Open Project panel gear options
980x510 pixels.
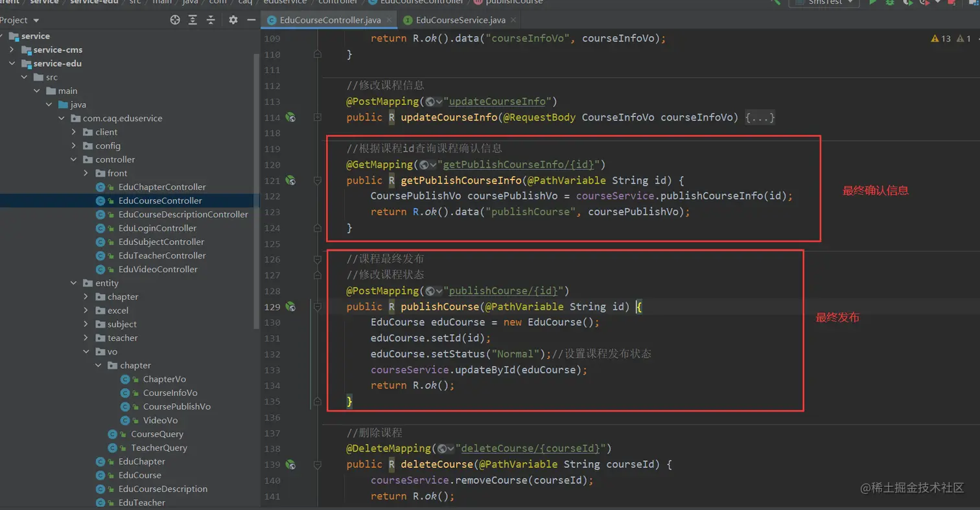point(233,20)
